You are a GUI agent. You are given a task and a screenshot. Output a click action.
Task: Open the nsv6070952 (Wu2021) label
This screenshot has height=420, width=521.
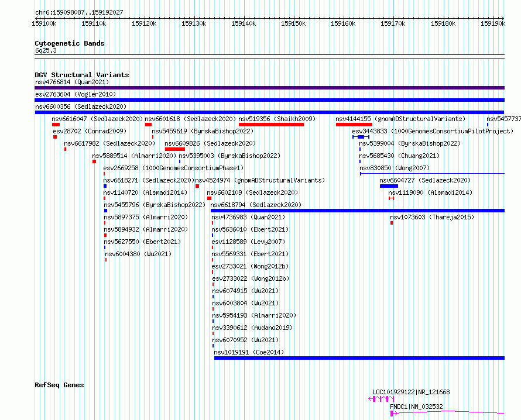click(x=245, y=340)
